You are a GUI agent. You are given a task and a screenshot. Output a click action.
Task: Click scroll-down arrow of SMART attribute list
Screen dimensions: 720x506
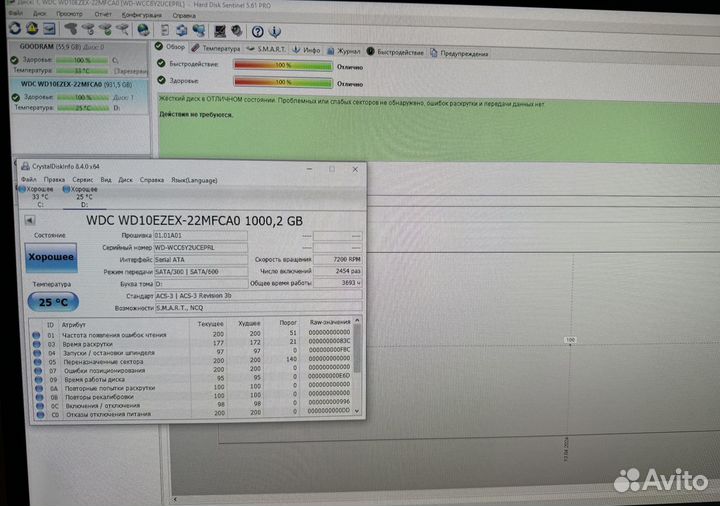point(358,411)
